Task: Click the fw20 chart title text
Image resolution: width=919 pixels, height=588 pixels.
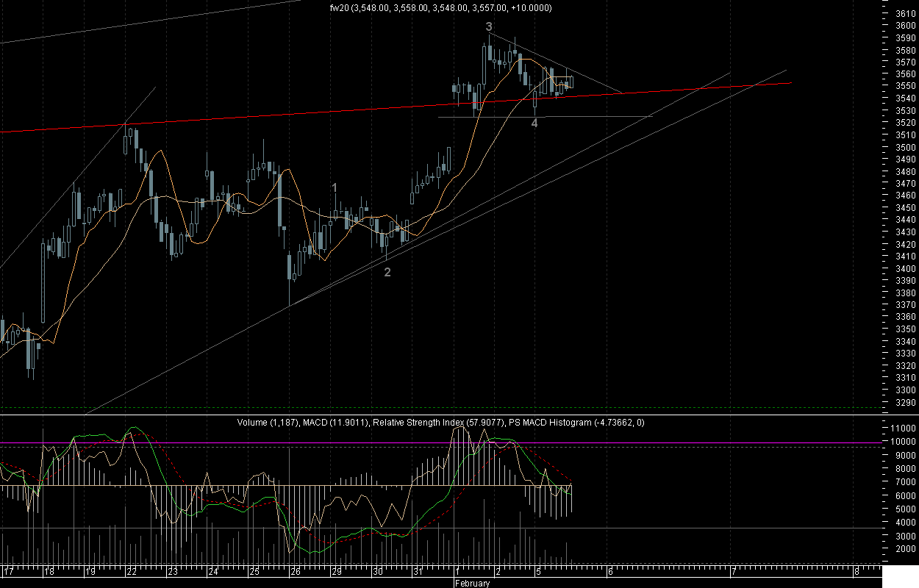Action: point(440,8)
